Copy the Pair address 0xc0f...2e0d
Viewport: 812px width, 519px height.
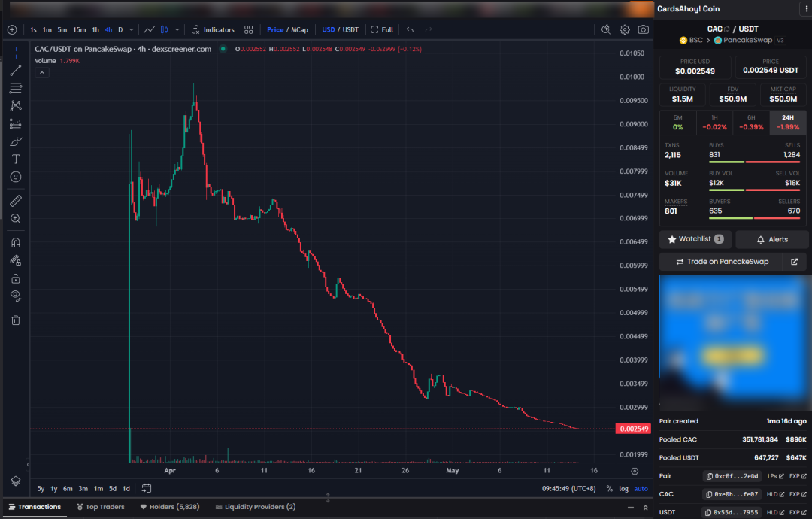[x=732, y=476]
